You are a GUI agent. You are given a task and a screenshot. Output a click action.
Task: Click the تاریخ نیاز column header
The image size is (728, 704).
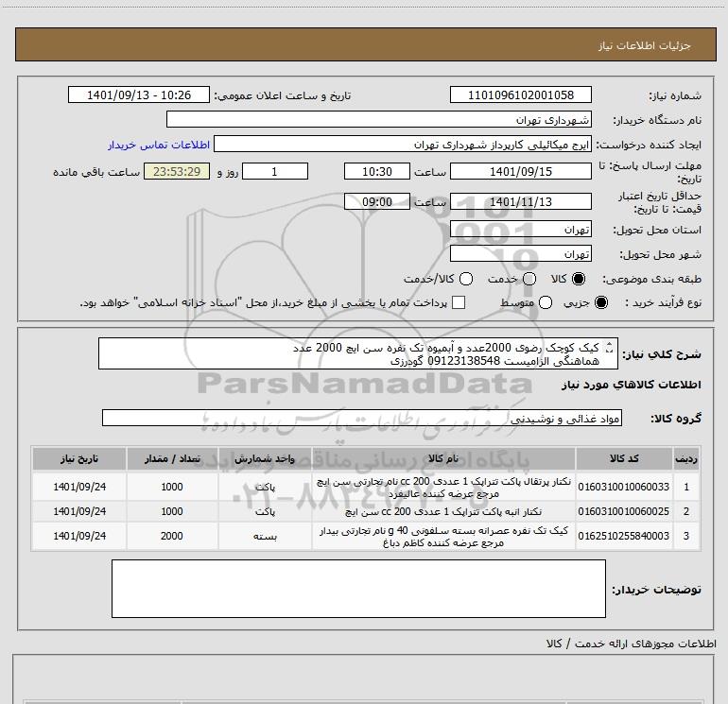pyautogui.click(x=79, y=459)
